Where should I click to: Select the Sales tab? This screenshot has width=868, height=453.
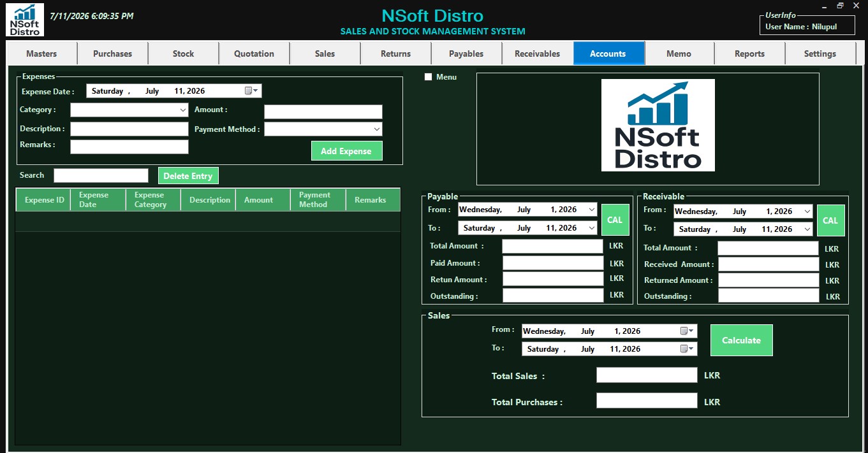(x=325, y=54)
